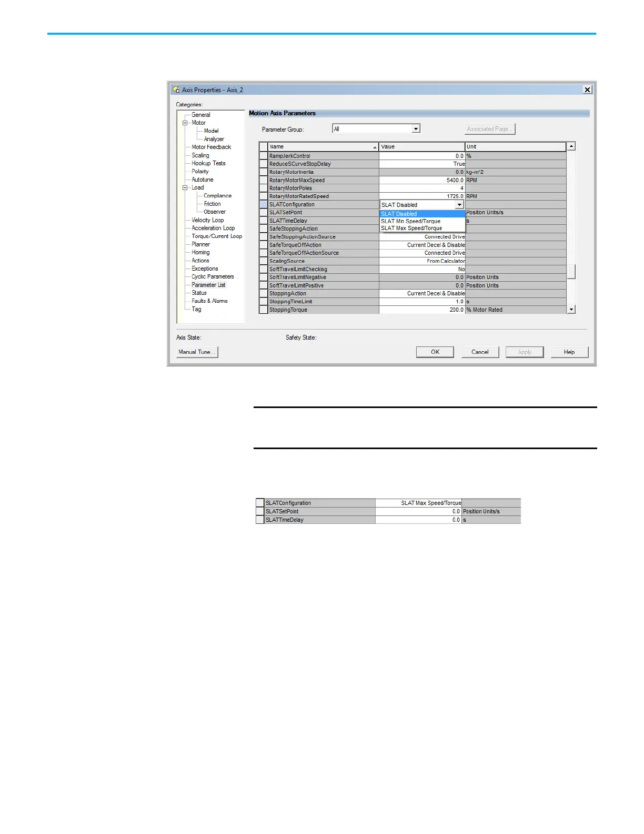The width and height of the screenshot is (644, 834).
Task: Open the Scaling category
Action: tap(200, 155)
